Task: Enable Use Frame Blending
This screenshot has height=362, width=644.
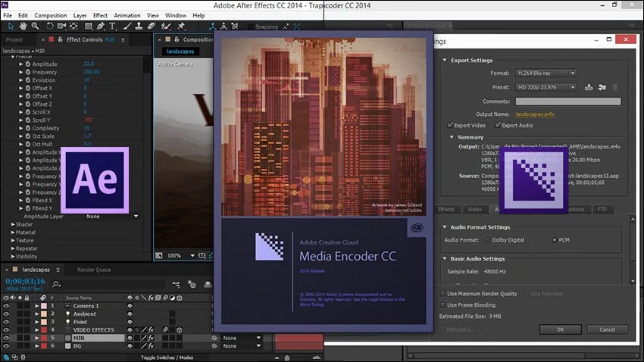Action: point(442,305)
